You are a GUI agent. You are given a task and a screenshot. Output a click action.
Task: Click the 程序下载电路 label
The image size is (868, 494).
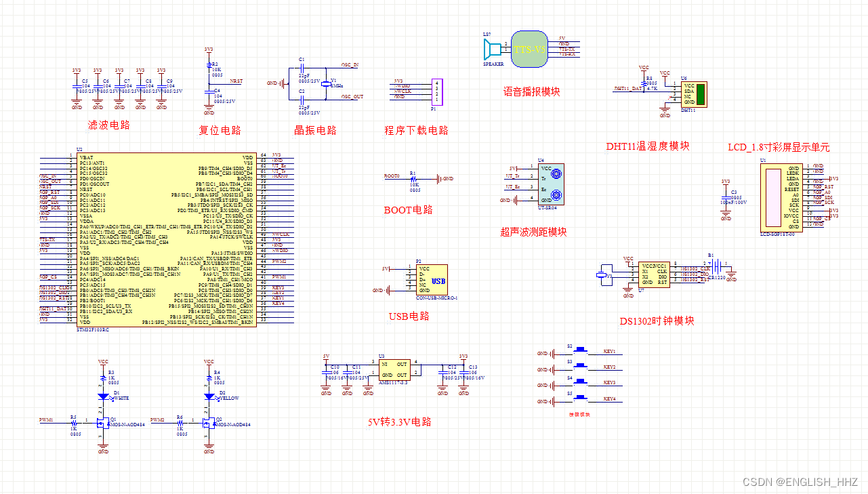click(416, 130)
